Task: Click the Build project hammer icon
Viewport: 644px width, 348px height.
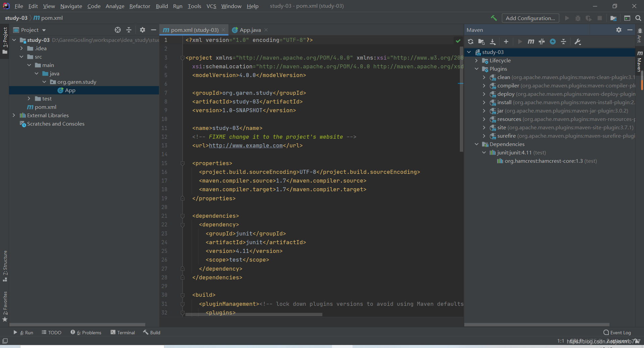Action: [494, 18]
